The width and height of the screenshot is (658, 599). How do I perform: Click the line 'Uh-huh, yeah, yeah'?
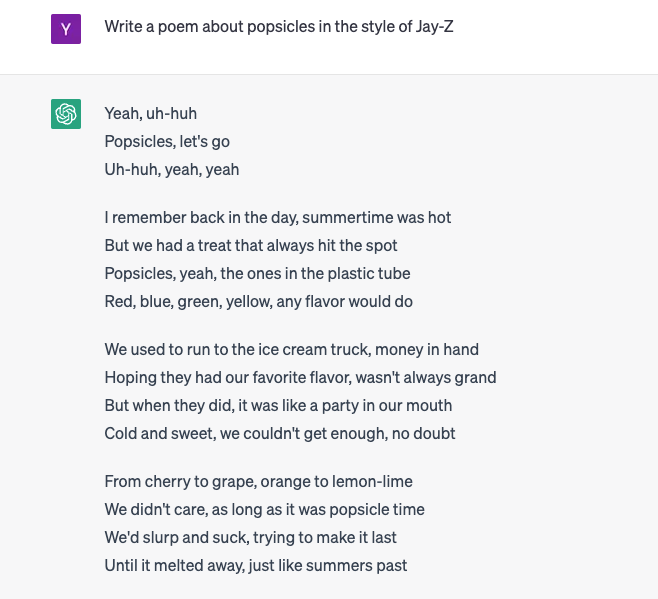tap(172, 170)
